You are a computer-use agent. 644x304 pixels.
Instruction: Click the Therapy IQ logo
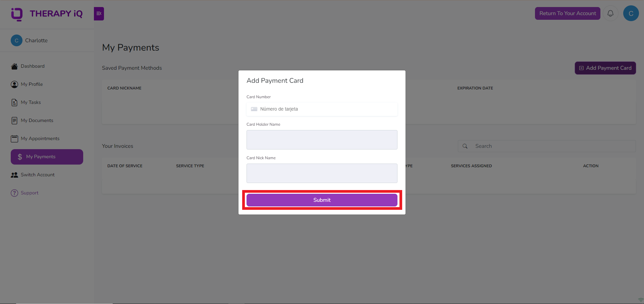coord(47,14)
